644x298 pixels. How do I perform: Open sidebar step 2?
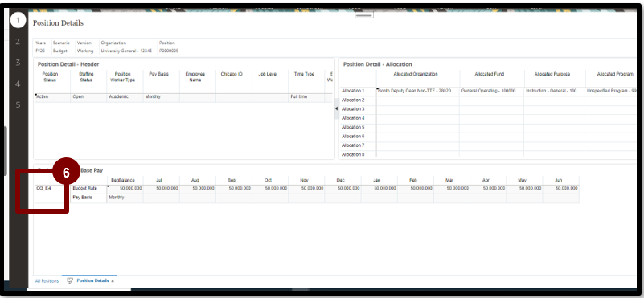[18, 42]
